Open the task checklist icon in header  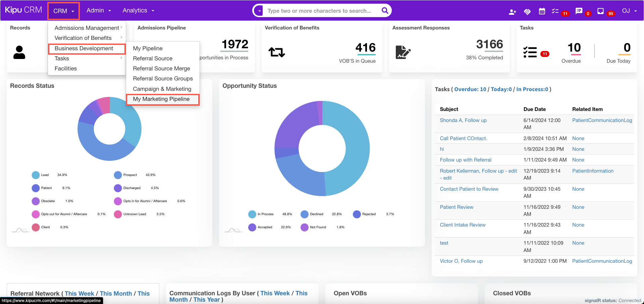[555, 11]
